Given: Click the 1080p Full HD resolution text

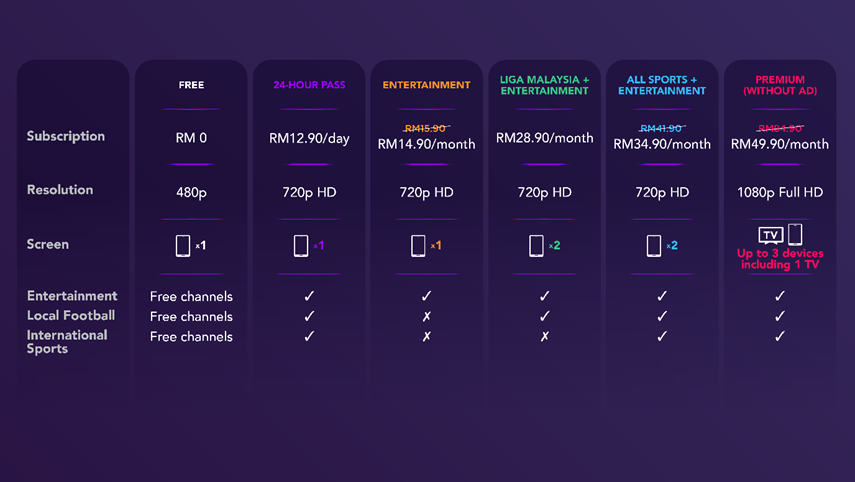Looking at the screenshot, I should coord(780,192).
